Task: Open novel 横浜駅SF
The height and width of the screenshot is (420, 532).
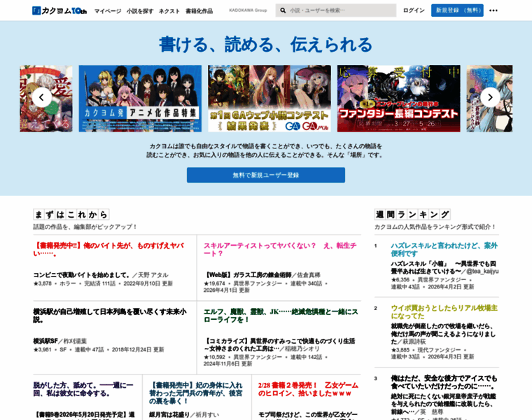Action: tap(45, 342)
